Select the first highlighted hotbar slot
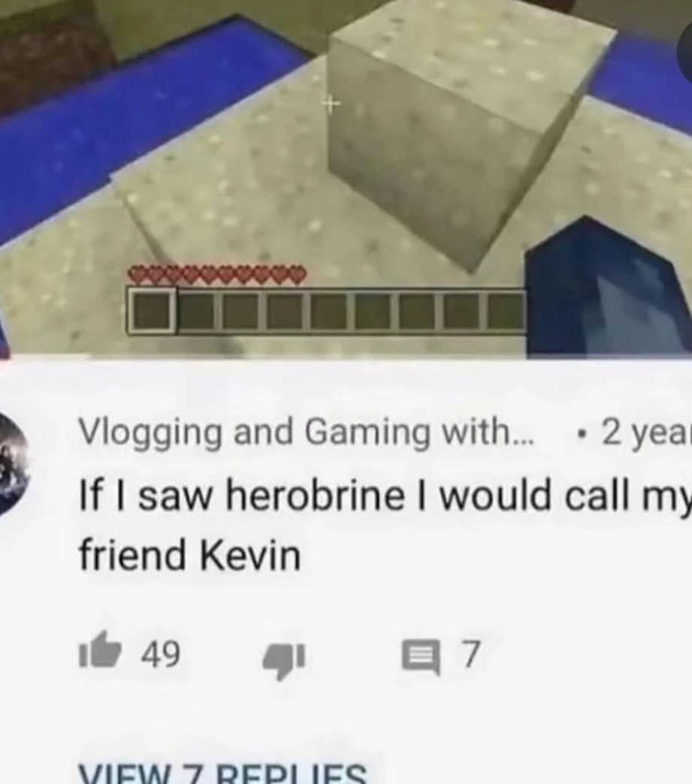This screenshot has height=784, width=692. [152, 310]
